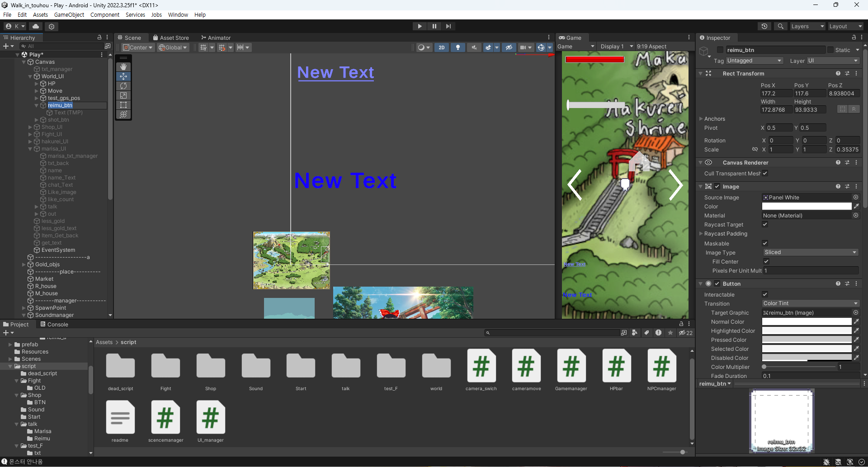Open Unity version control icon
Viewport: 868px width, 467px height.
pyautogui.click(x=52, y=26)
